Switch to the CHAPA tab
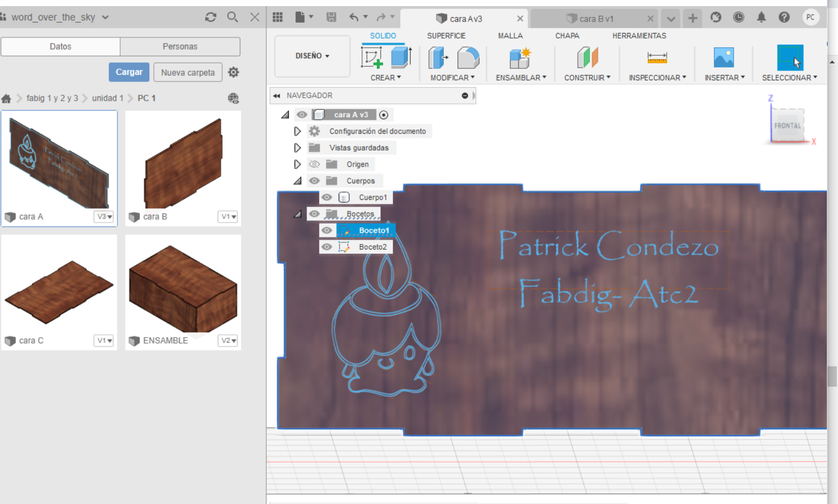This screenshot has height=504, width=838. tap(567, 36)
